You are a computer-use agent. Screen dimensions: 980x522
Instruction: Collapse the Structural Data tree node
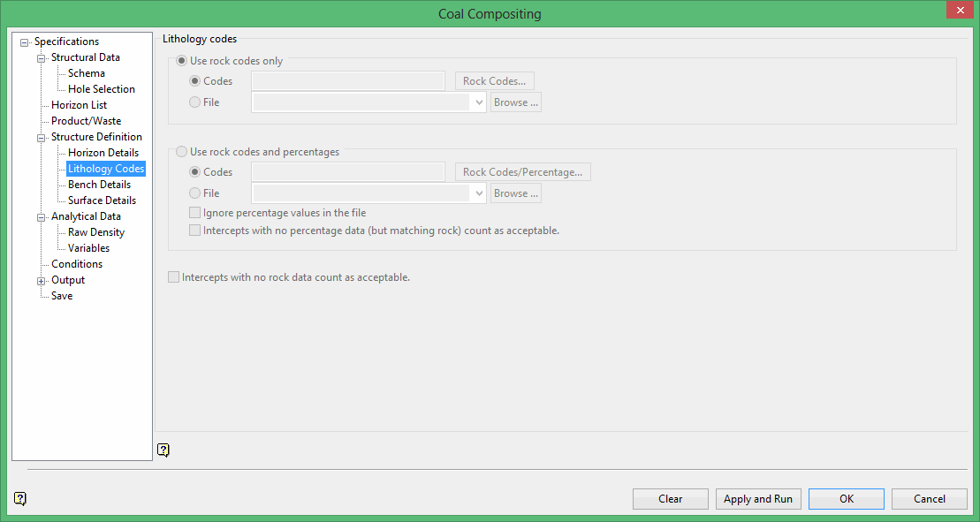pos(42,58)
